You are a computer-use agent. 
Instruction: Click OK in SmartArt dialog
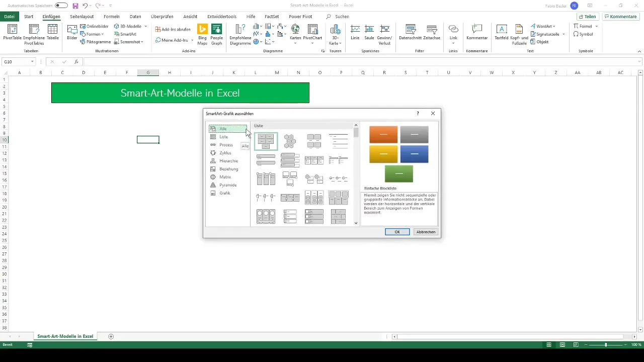click(397, 232)
